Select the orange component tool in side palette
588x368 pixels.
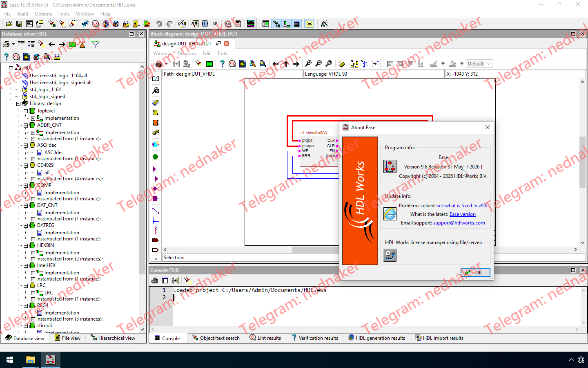[x=156, y=123]
